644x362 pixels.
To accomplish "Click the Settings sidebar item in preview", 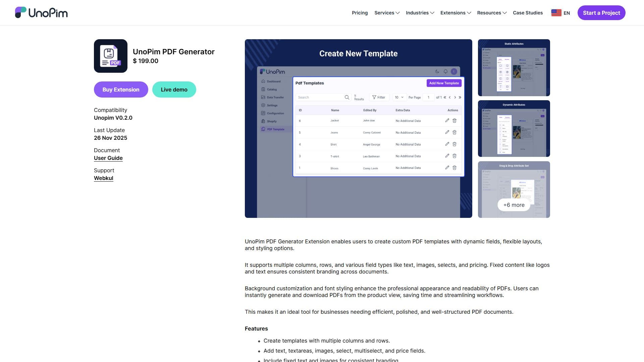I will (269, 105).
